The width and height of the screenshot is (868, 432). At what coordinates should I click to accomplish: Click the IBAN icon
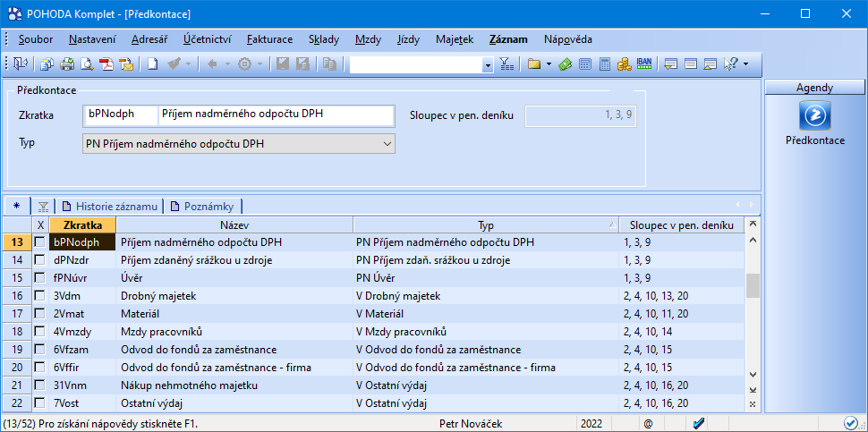tap(644, 64)
